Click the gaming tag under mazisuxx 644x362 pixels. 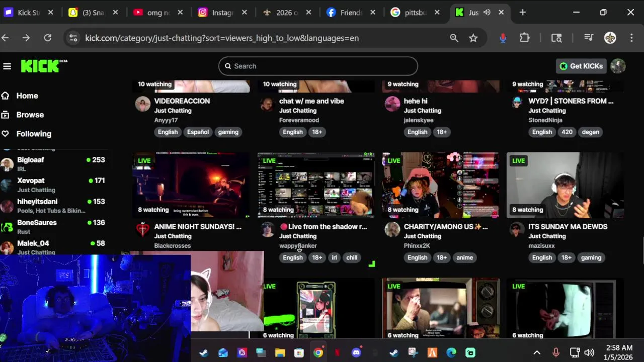[x=591, y=257]
